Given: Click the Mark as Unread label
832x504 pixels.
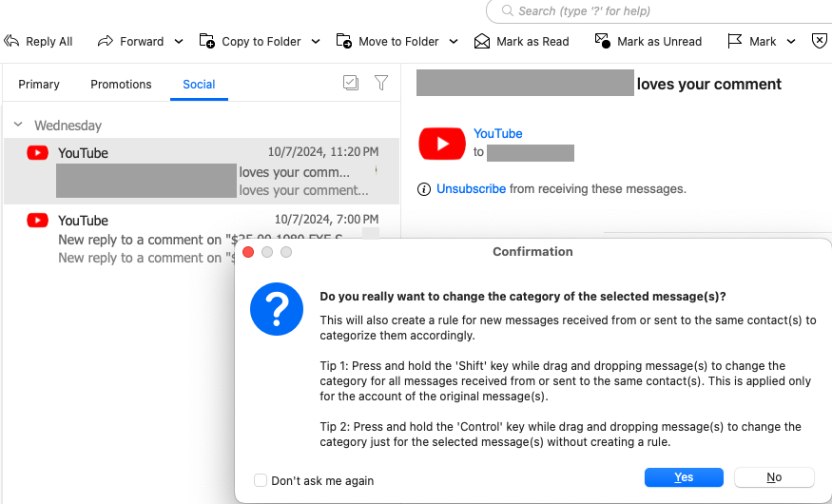Looking at the screenshot, I should [659, 42].
